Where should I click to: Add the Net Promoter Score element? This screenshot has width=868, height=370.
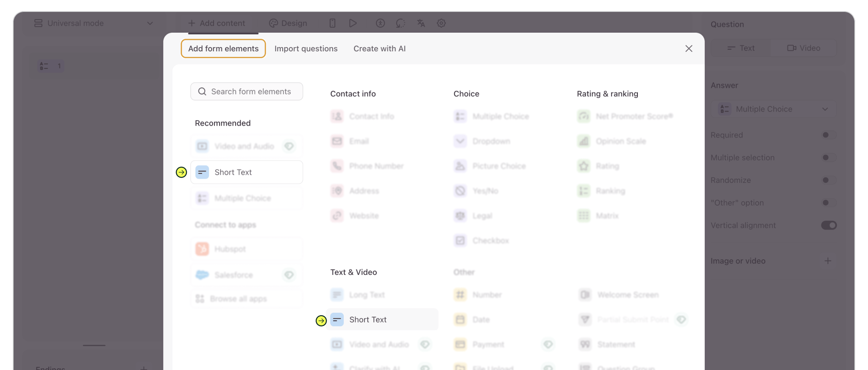coord(625,116)
